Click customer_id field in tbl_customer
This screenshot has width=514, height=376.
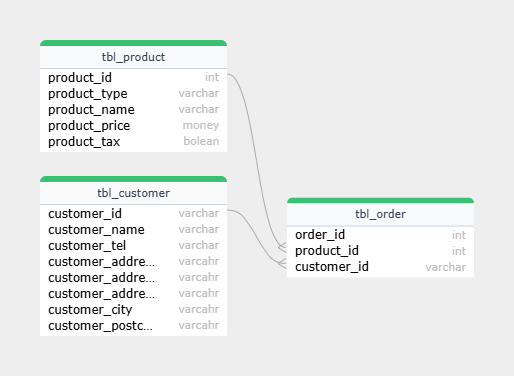pos(133,213)
